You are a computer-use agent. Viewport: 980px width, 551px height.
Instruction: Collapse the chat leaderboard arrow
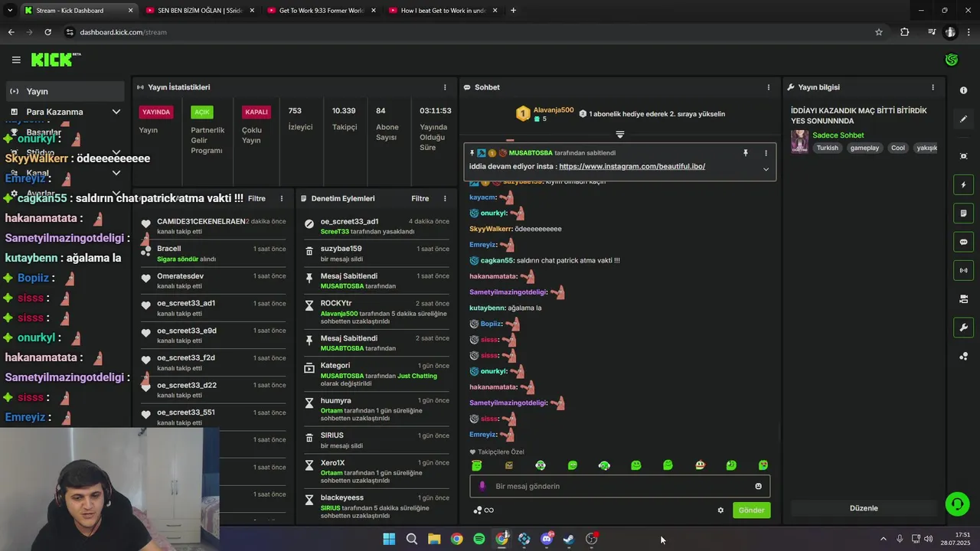(x=620, y=135)
